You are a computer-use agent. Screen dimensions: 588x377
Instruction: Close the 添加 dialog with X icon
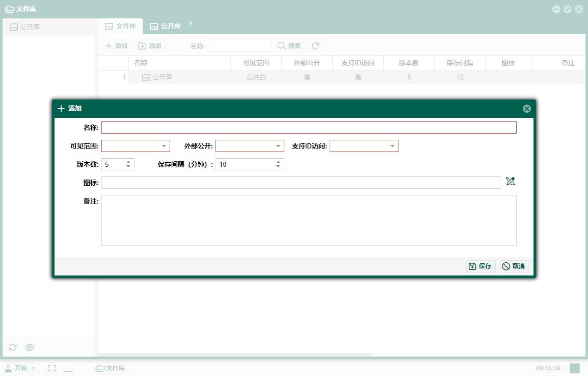(x=527, y=109)
